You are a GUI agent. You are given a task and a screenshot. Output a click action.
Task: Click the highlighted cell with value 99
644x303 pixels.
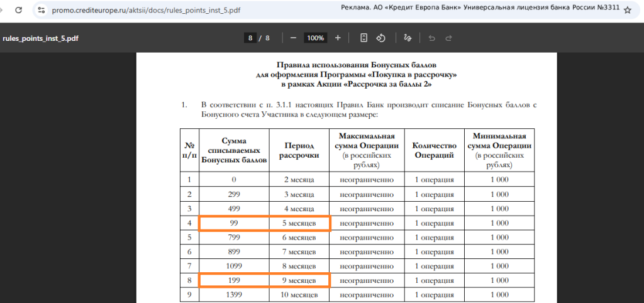(x=233, y=223)
